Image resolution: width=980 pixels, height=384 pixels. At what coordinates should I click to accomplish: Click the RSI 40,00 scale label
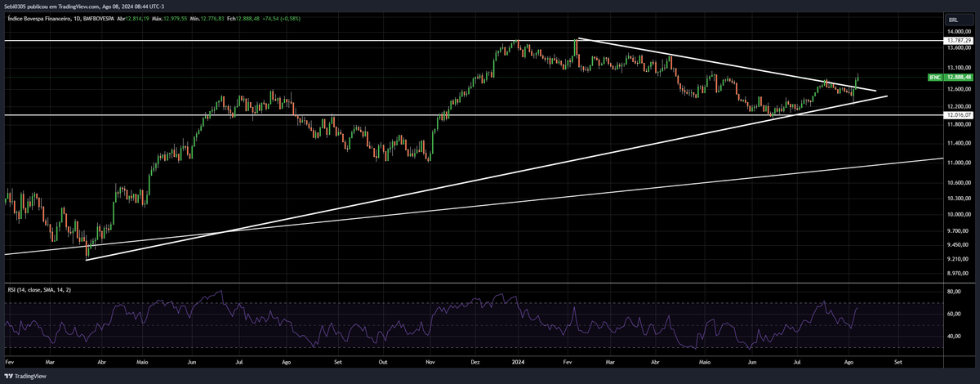[x=952, y=336]
